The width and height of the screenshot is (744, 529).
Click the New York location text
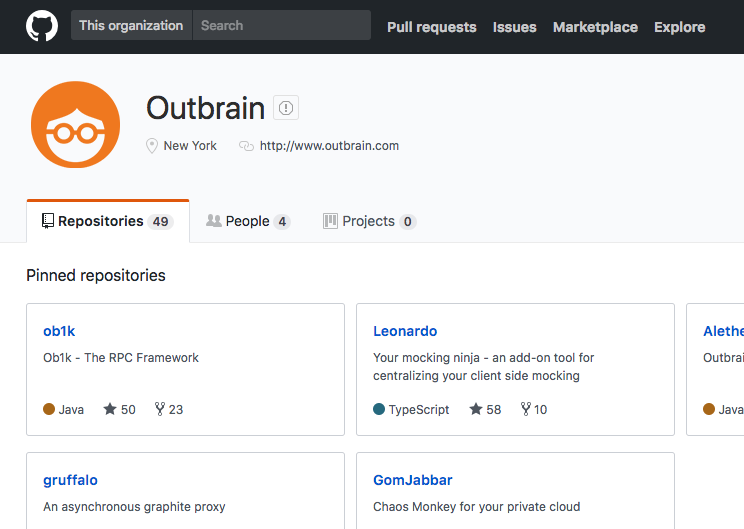(x=190, y=146)
